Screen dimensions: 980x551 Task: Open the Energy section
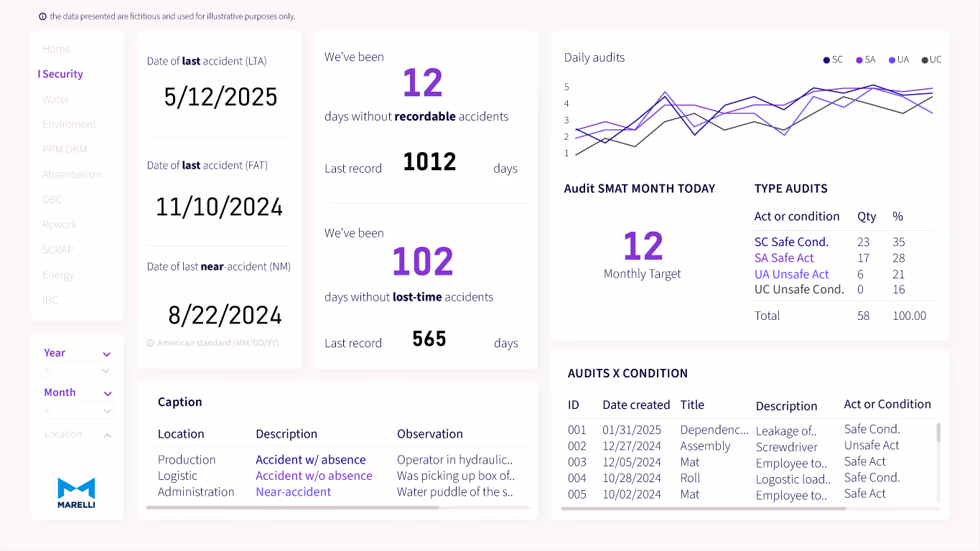57,275
